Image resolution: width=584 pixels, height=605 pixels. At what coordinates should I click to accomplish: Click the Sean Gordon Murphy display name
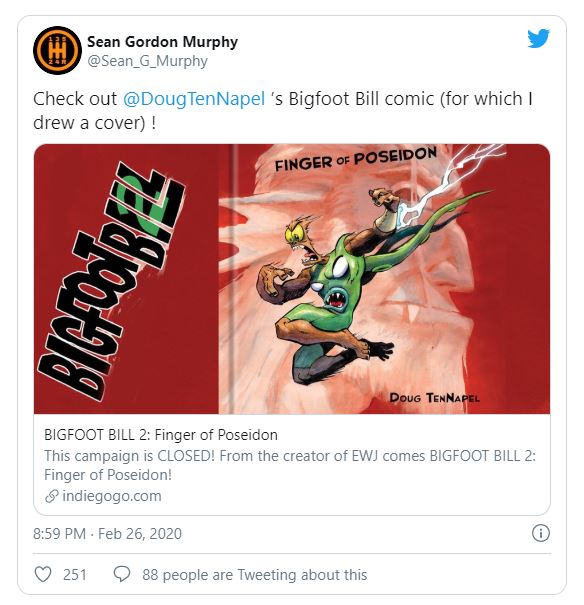pyautogui.click(x=162, y=42)
